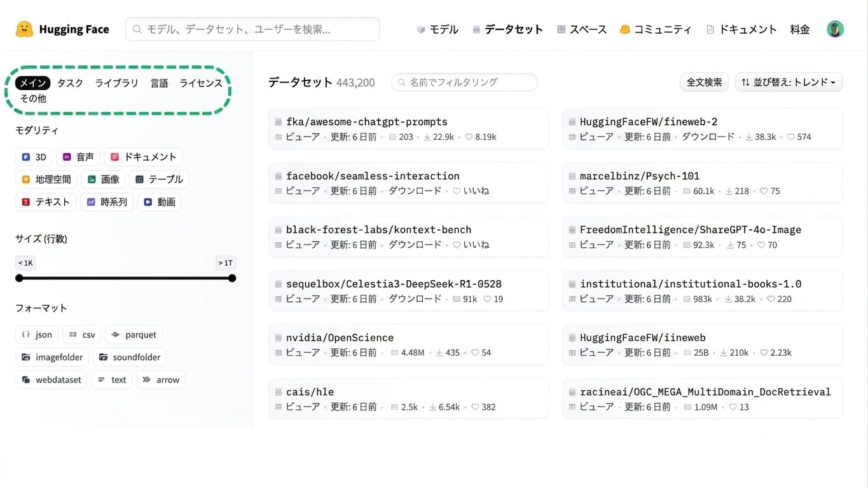868x488 pixels.
Task: Click the soundfolder folder icon
Action: [103, 357]
